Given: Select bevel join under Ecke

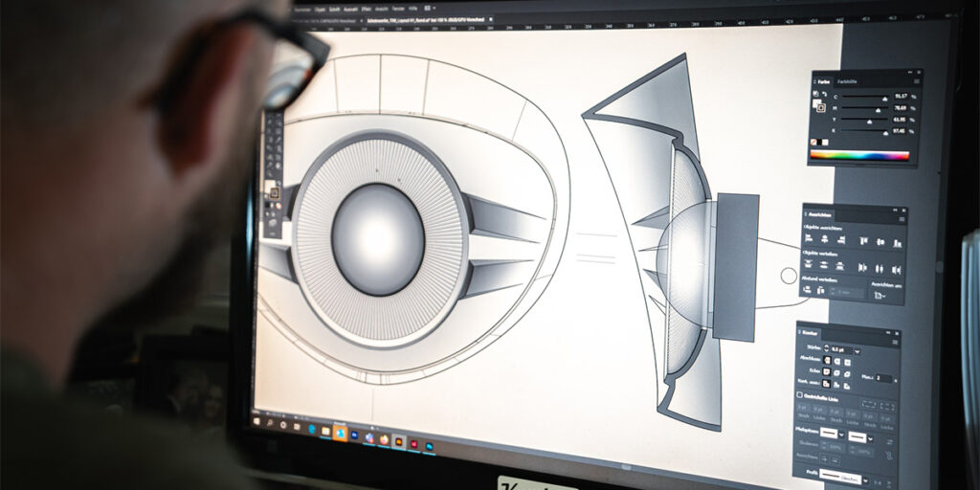Looking at the screenshot, I should [x=847, y=374].
